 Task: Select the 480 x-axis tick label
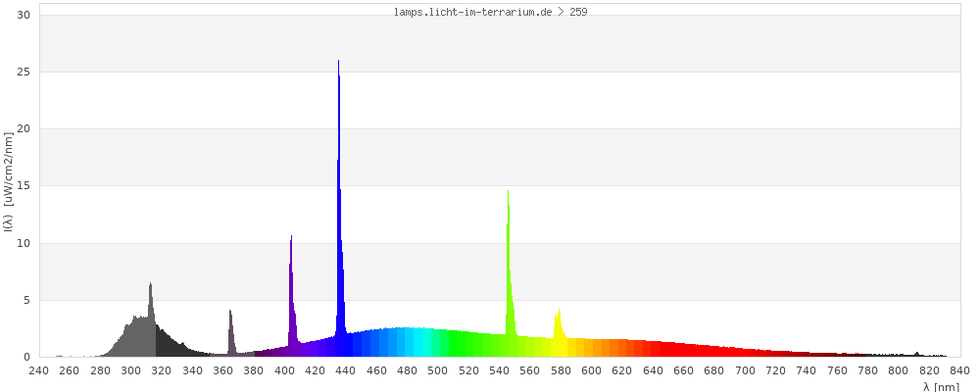click(407, 370)
